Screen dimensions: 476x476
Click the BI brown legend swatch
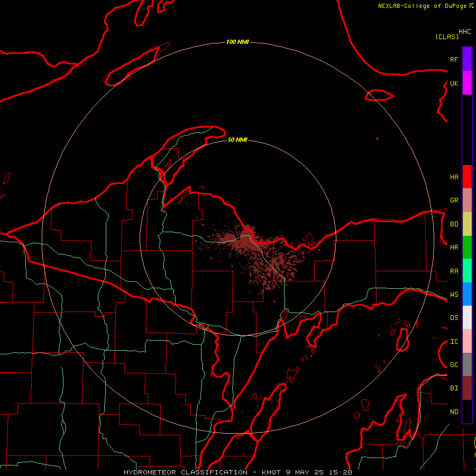click(467, 388)
